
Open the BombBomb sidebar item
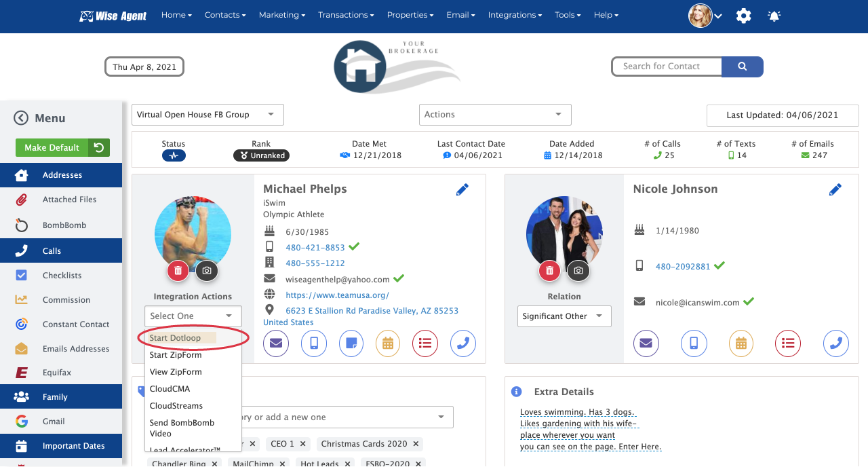[61, 225]
